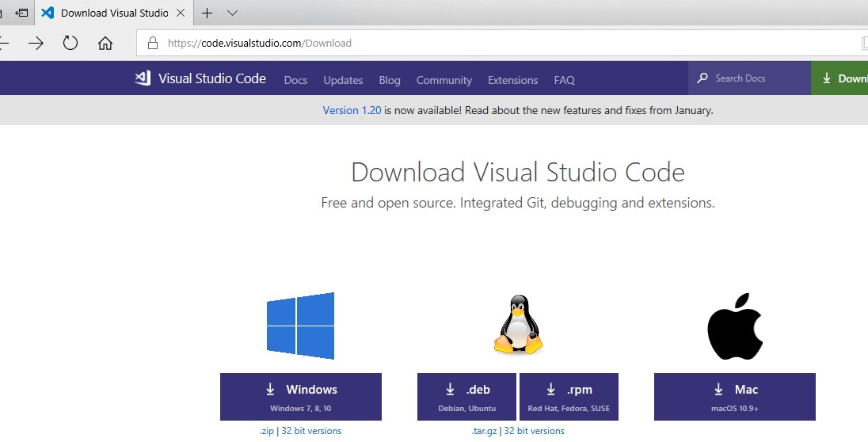
Task: Click the Windows logo icon
Action: tap(301, 326)
